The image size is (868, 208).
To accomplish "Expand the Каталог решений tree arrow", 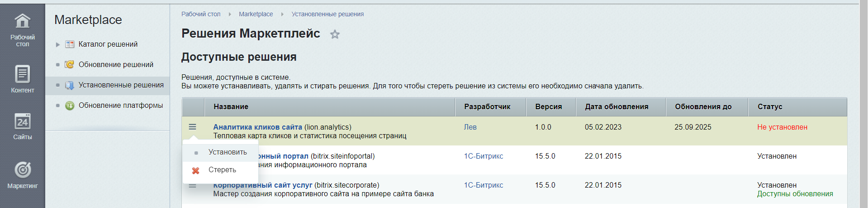I will pos(58,44).
